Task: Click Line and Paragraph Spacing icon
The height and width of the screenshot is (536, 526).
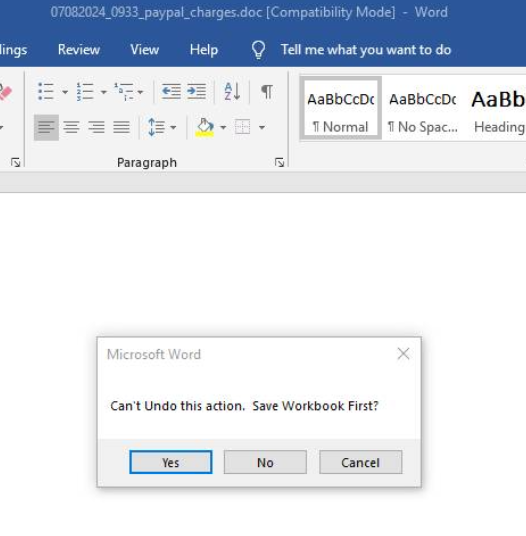Action: click(x=156, y=127)
